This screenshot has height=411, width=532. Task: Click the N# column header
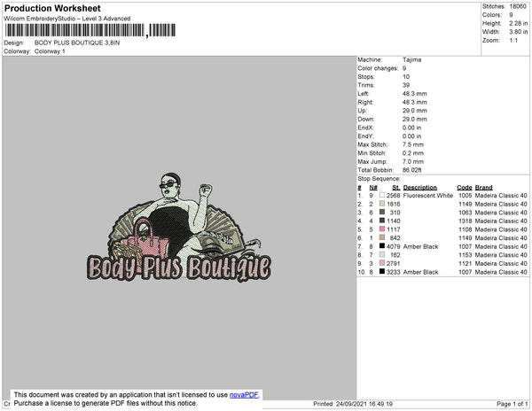coord(373,188)
